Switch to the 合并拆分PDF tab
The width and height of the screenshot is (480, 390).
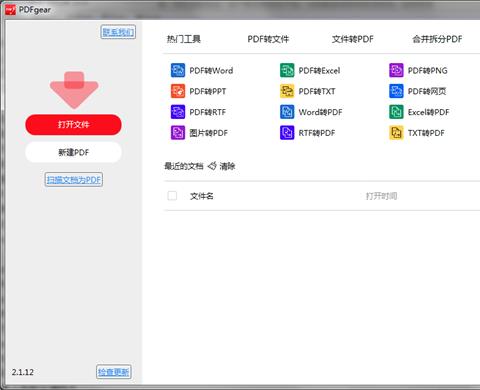(x=437, y=39)
